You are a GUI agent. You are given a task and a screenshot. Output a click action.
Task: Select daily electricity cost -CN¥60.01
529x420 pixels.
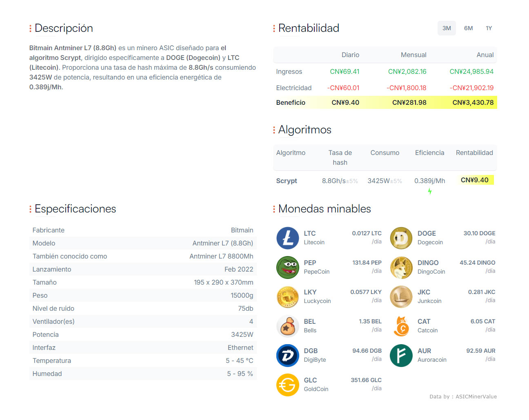[343, 88]
